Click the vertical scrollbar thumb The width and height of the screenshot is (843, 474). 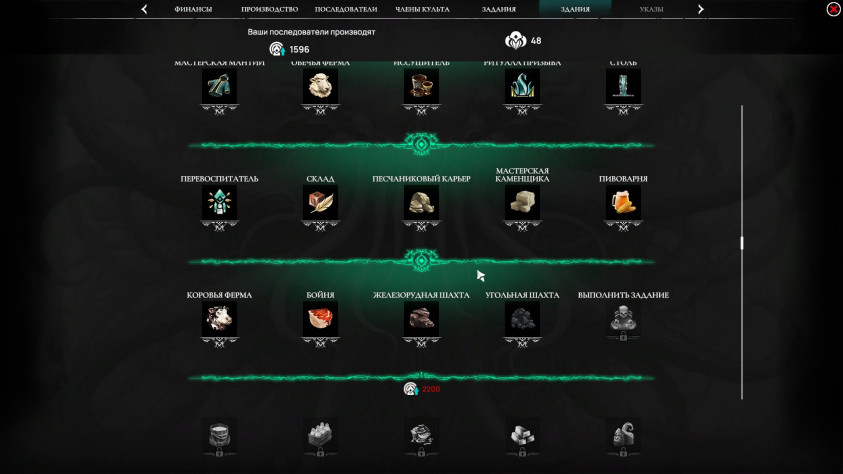[x=742, y=243]
